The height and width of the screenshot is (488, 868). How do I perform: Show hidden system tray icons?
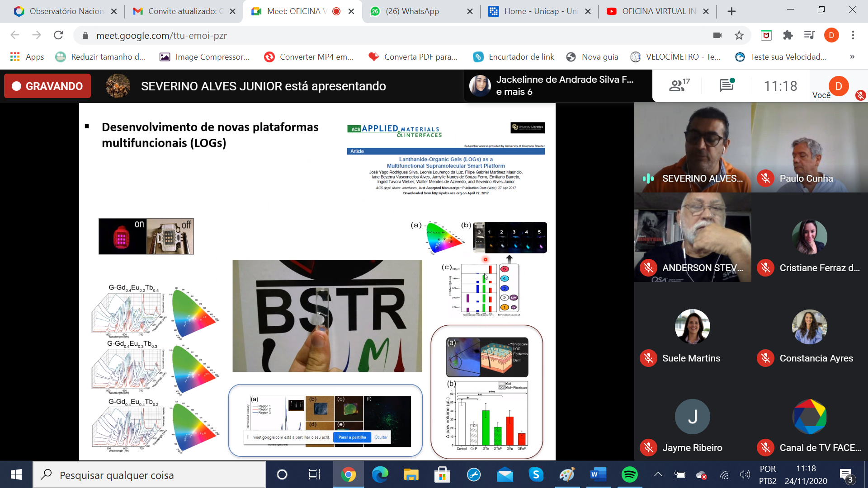click(x=658, y=474)
